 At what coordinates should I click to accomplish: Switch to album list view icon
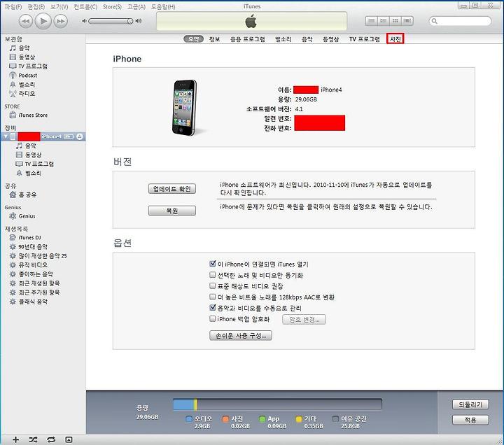coord(383,21)
